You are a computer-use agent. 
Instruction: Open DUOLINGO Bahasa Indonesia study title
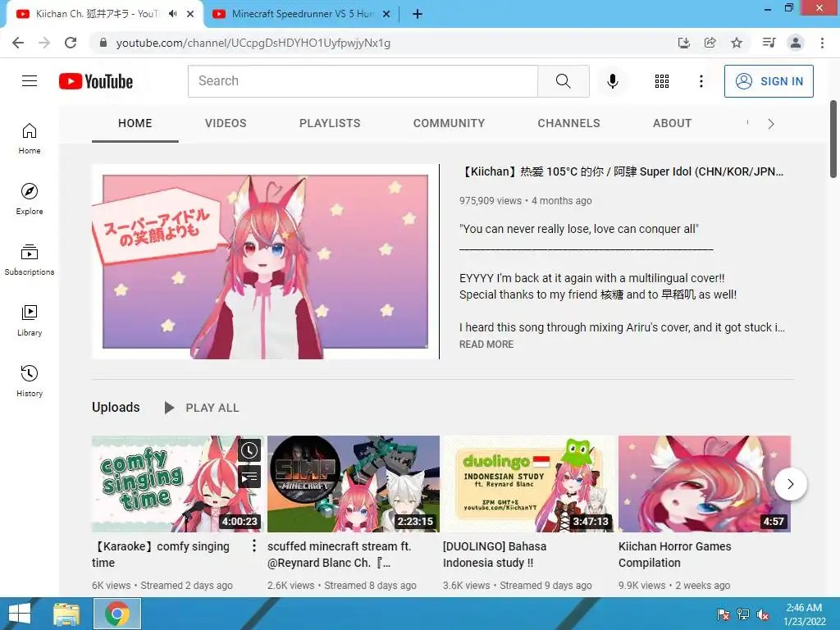[495, 555]
